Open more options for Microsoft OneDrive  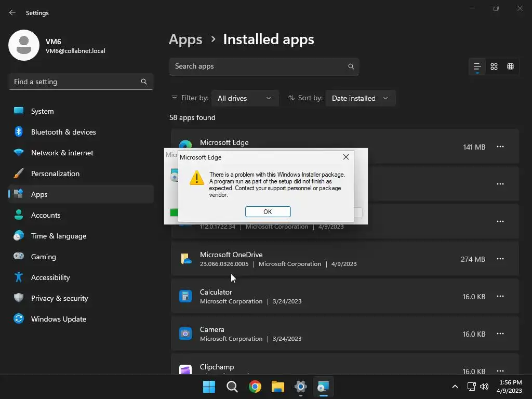tap(500, 259)
